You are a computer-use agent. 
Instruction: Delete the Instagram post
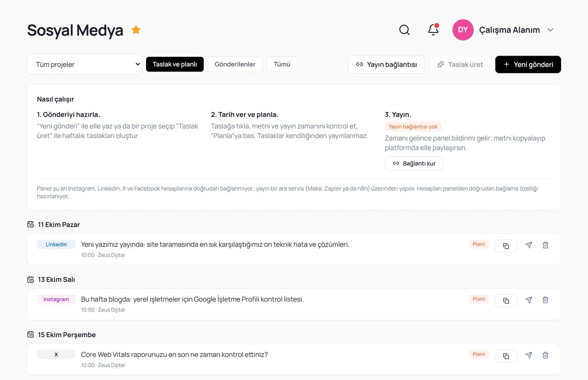545,300
